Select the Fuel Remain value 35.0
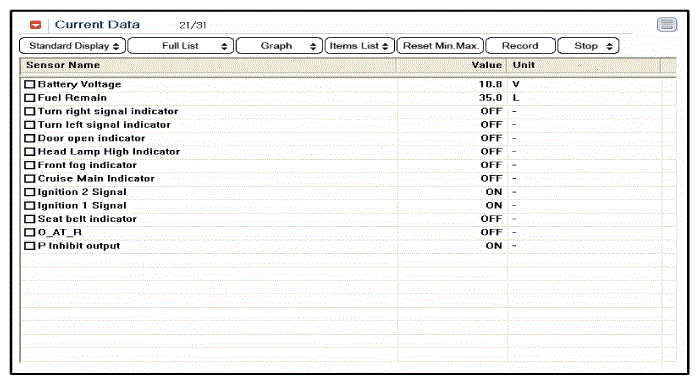 pyautogui.click(x=490, y=98)
